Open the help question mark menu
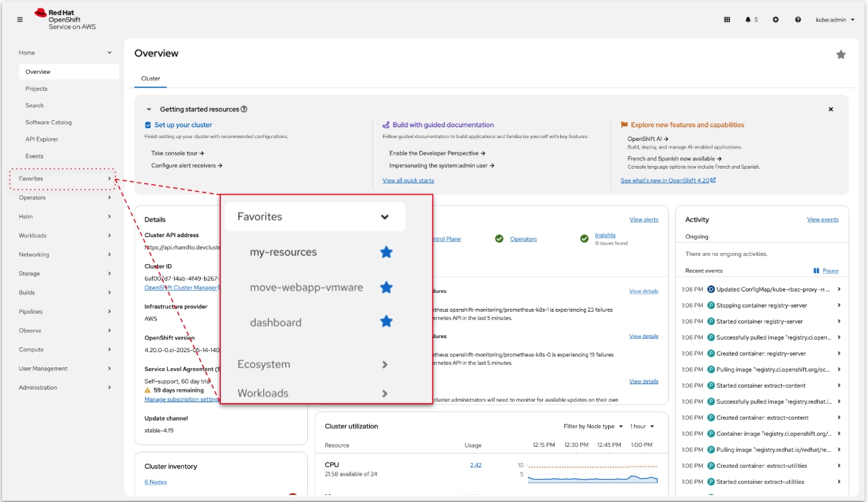The image size is (868, 502). pyautogui.click(x=798, y=20)
